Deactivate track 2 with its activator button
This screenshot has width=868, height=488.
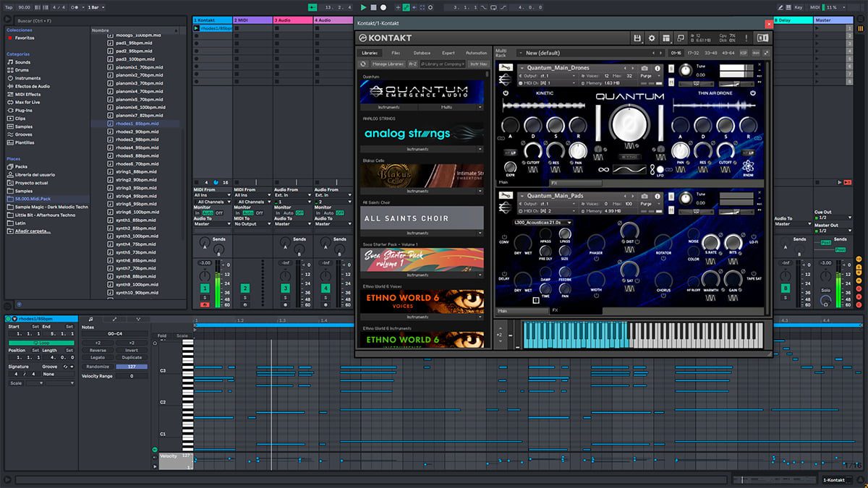click(244, 288)
